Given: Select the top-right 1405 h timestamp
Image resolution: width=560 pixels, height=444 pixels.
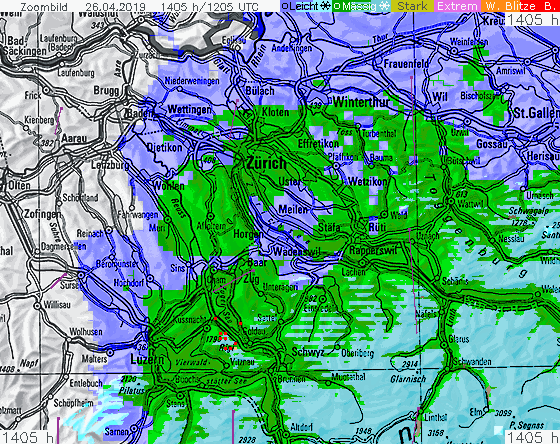Looking at the screenshot, I should coord(532,20).
